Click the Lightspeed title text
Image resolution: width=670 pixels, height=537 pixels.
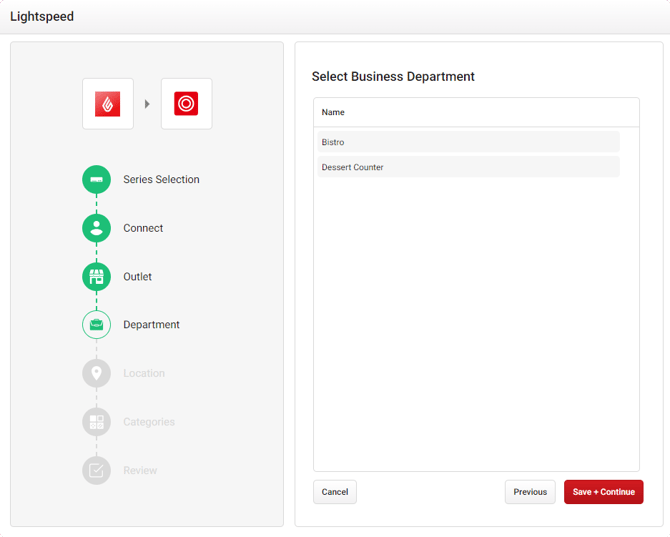tap(42, 16)
